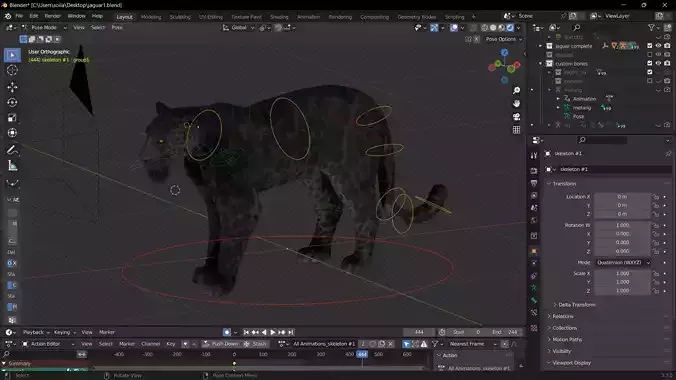Hide jaguar complete collection with eye icon

[x=658, y=46]
